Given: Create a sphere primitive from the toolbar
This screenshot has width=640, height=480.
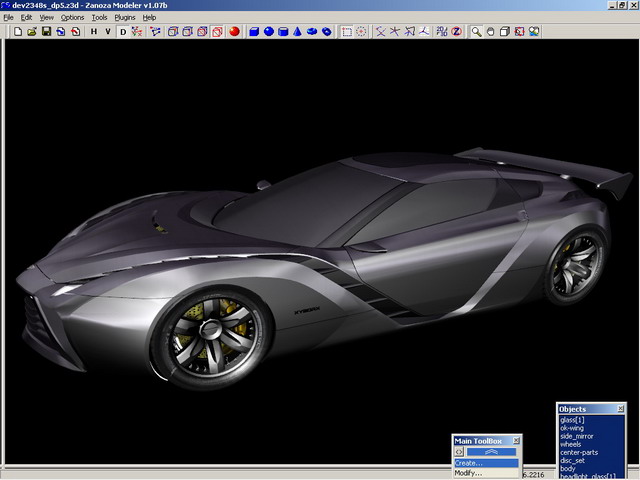Looking at the screenshot, I should (x=269, y=32).
